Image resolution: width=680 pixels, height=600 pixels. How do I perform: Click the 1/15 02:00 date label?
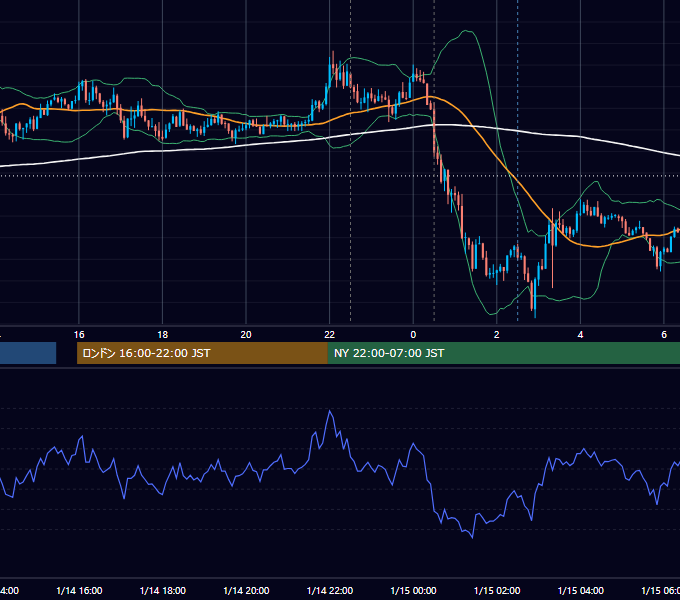click(497, 591)
